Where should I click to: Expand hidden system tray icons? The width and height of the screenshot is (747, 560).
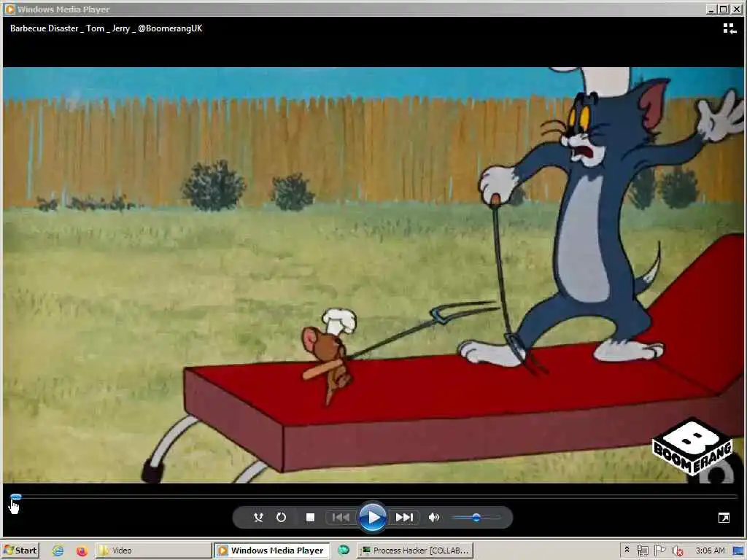pos(627,550)
